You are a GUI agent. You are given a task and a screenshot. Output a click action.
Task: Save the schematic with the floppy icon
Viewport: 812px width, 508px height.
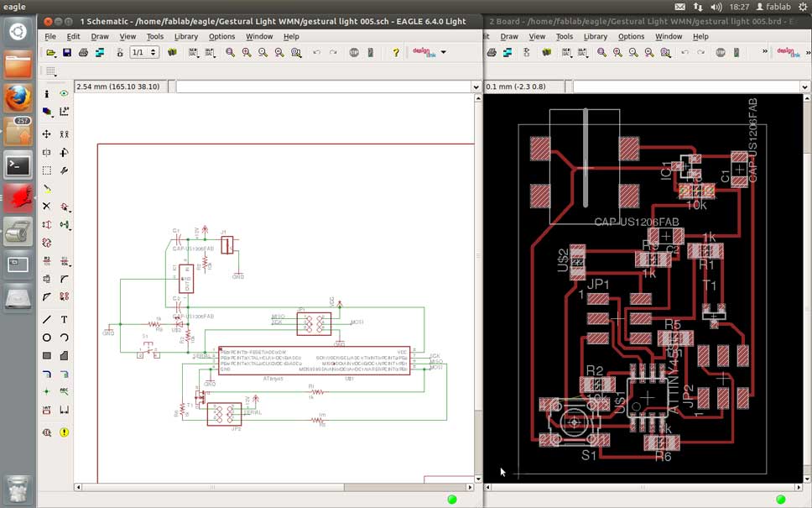(67, 52)
